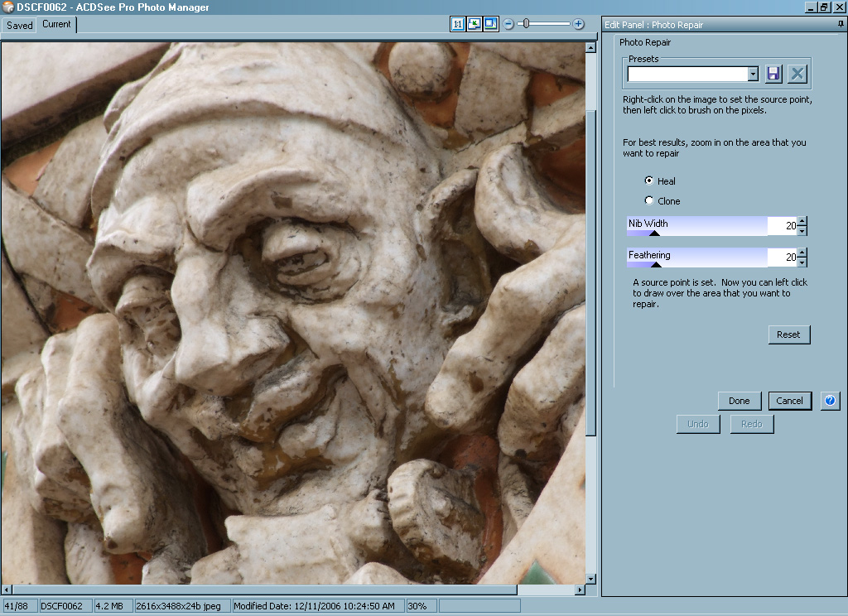The image size is (848, 616).
Task: Click the fit image to window icon
Action: pyautogui.click(x=475, y=24)
